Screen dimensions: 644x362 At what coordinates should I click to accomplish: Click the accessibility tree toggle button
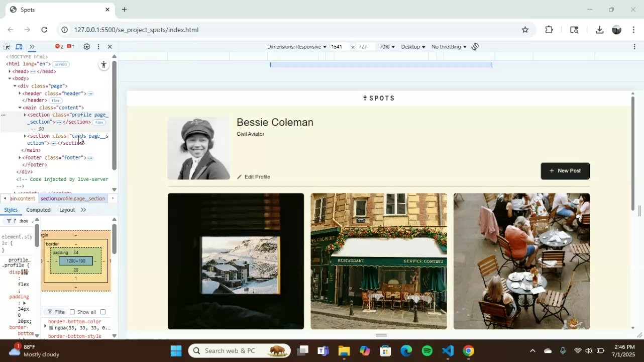coord(103,64)
